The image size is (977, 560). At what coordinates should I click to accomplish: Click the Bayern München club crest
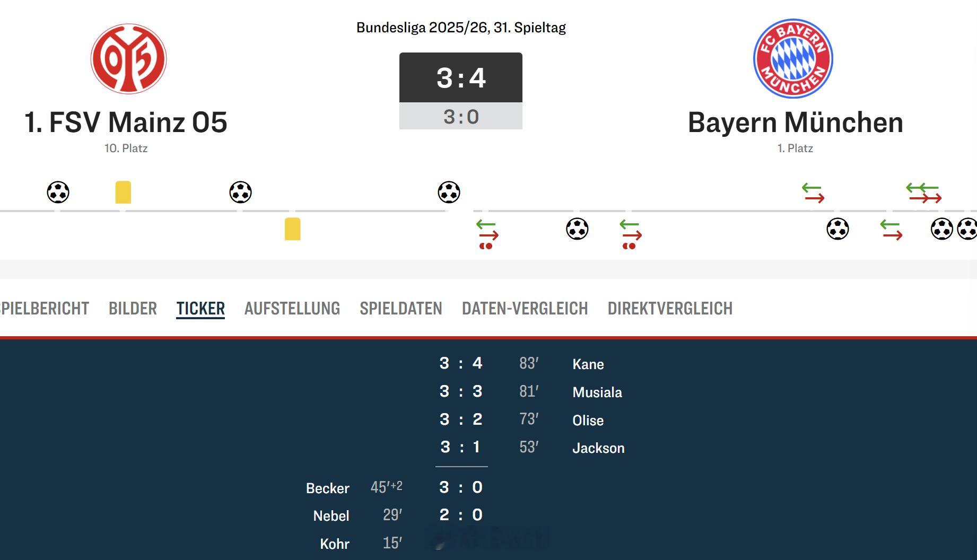[793, 59]
